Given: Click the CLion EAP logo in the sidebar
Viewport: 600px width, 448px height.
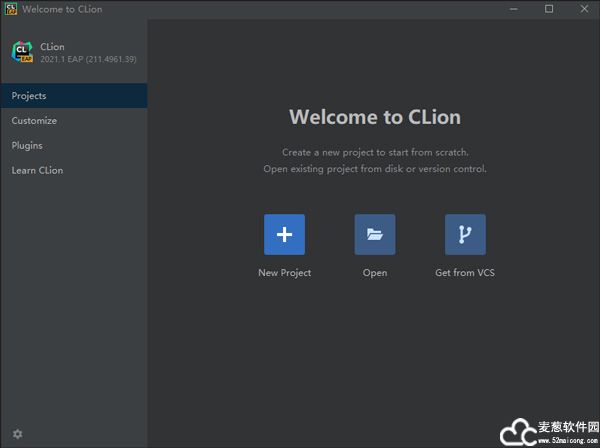Looking at the screenshot, I should 22,52.
